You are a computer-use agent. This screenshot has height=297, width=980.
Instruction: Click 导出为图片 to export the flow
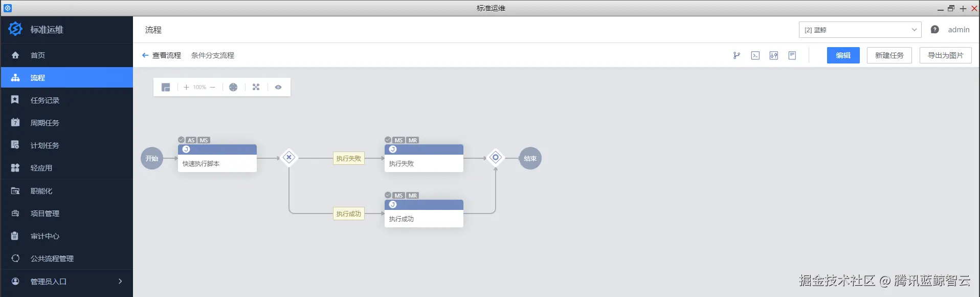(945, 55)
